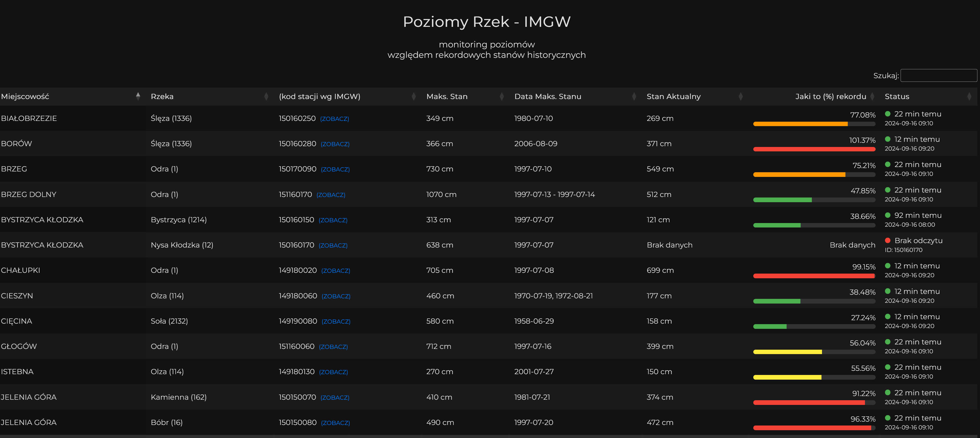Click the date 1997-07-13 - 1997-07-14

tap(554, 194)
